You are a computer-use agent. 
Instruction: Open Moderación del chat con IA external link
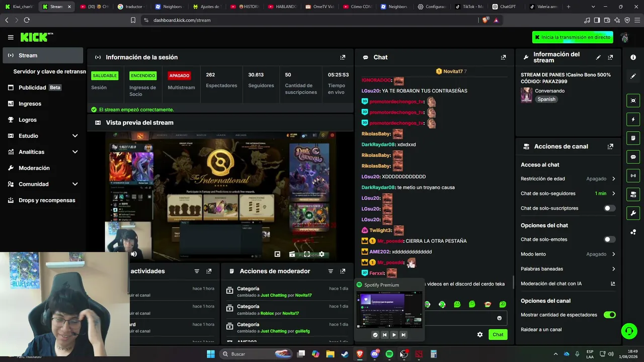[x=613, y=284]
